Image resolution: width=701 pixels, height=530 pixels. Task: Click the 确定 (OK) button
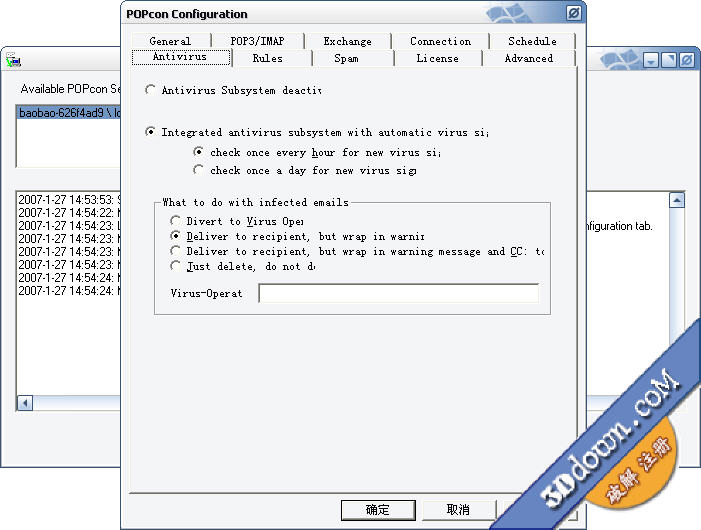coord(378,510)
